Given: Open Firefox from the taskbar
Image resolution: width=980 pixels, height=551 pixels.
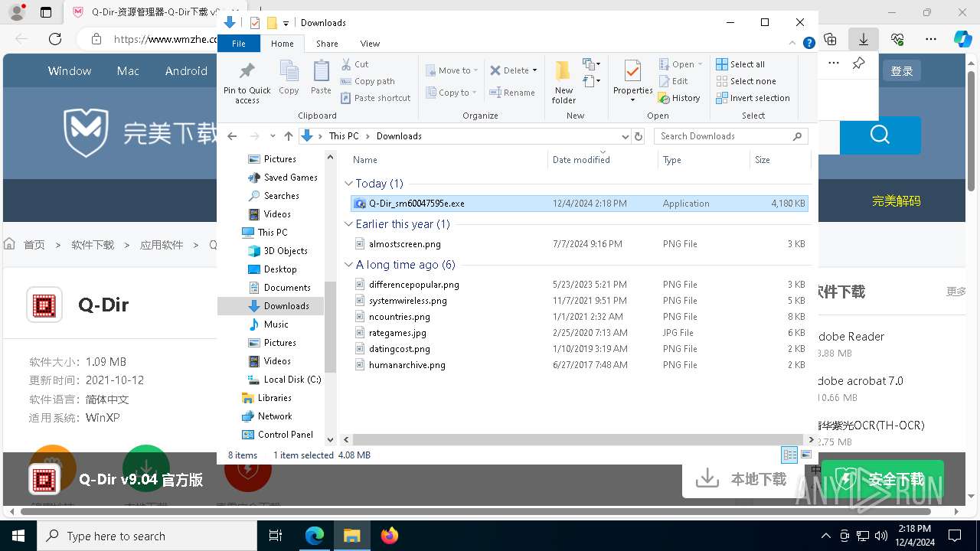Looking at the screenshot, I should [390, 536].
